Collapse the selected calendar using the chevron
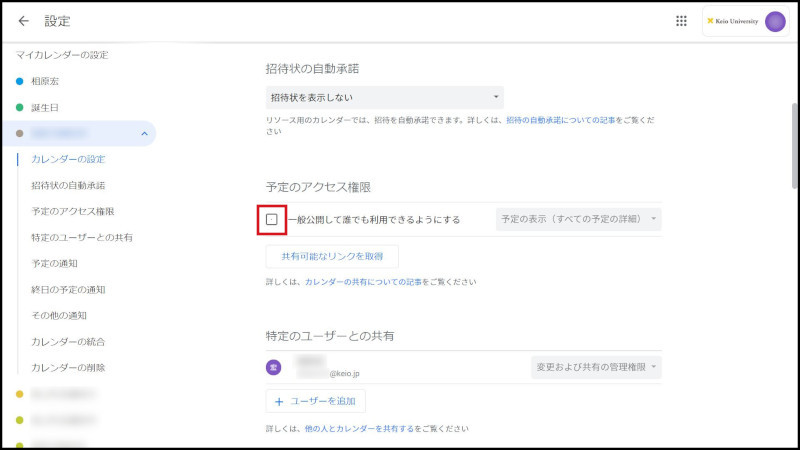This screenshot has width=800, height=450. tap(143, 133)
